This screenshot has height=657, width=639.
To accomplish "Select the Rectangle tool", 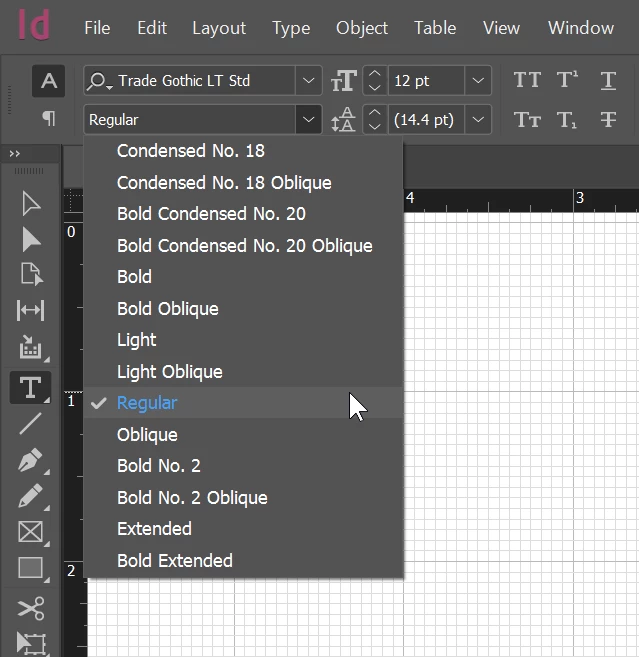I will click(x=30, y=568).
